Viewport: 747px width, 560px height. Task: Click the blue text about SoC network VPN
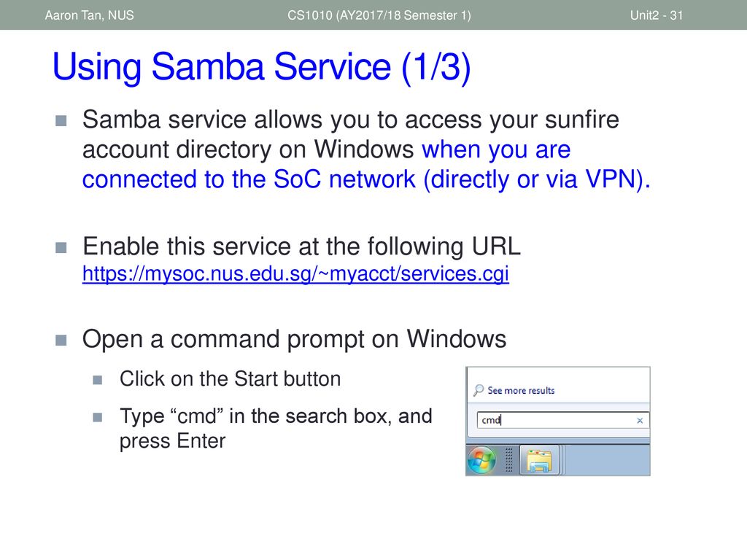click(x=366, y=165)
